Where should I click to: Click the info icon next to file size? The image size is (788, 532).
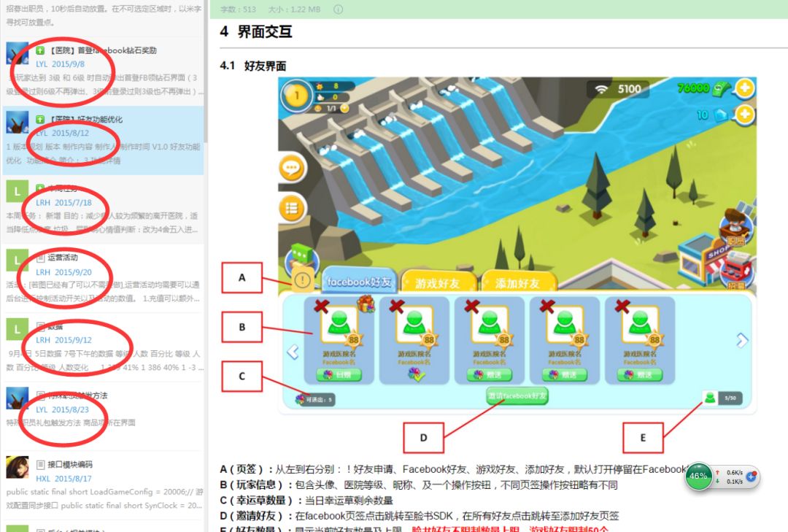coord(339,9)
